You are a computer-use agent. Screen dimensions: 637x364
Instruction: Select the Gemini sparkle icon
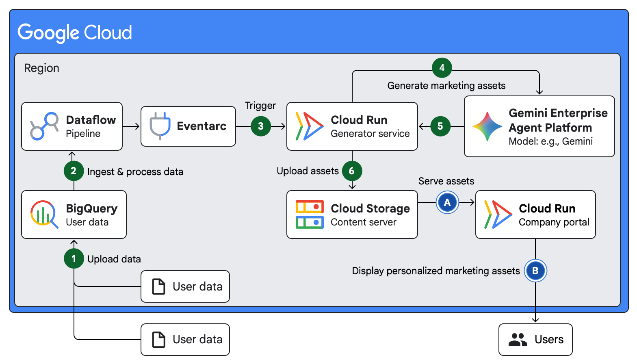(487, 126)
